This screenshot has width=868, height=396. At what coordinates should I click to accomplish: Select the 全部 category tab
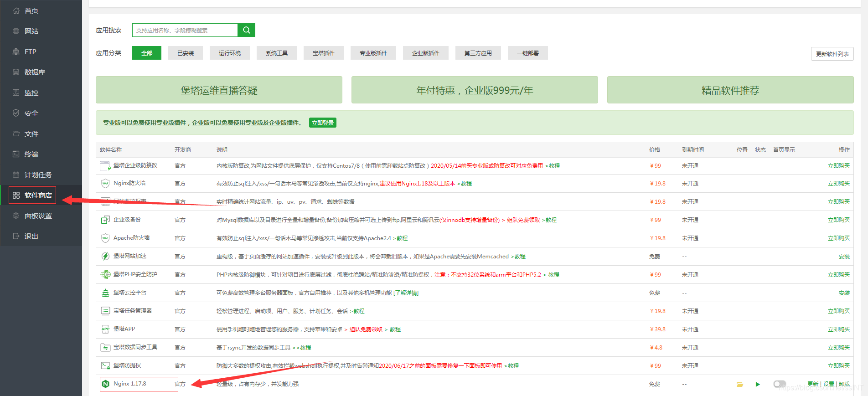click(x=147, y=53)
